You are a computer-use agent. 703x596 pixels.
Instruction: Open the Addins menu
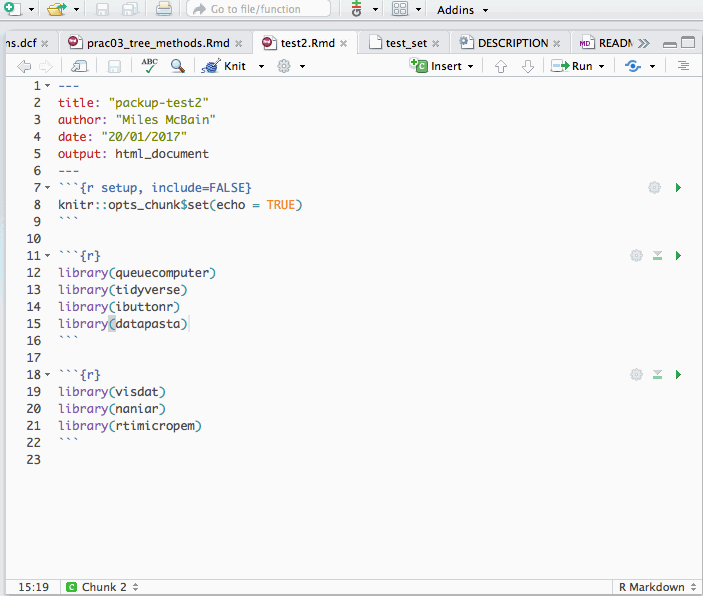[462, 10]
